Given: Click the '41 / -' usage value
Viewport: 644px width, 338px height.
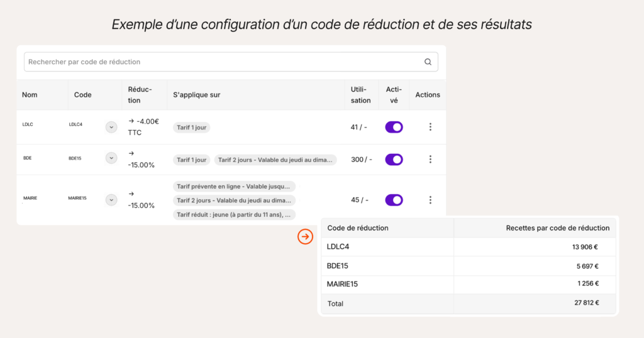Looking at the screenshot, I should (358, 127).
